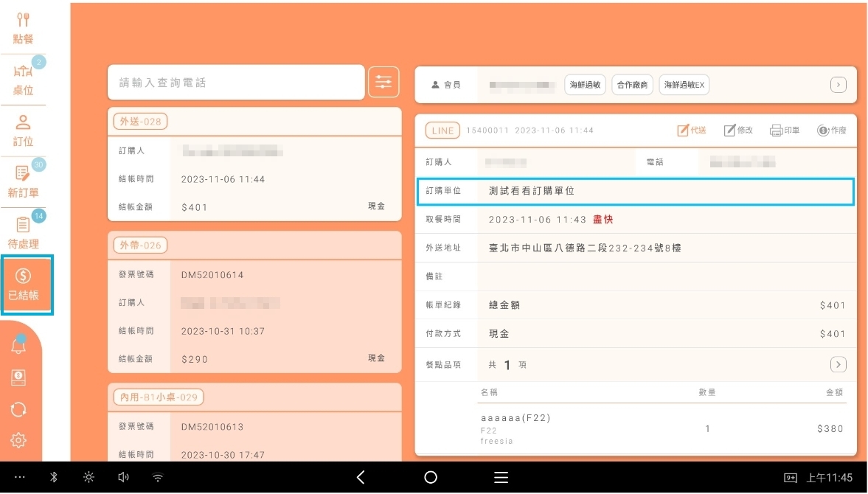Void the order with 作廢
This screenshot has height=494, width=868.
832,131
